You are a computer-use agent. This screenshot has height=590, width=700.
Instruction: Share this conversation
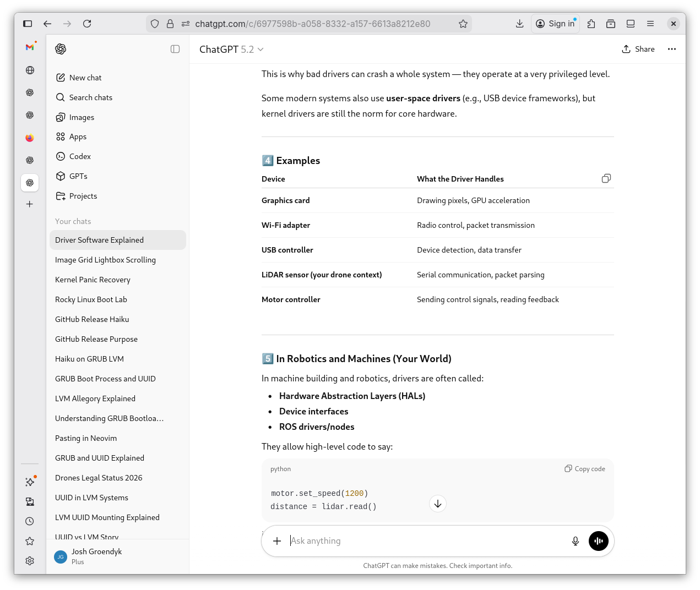coord(638,49)
